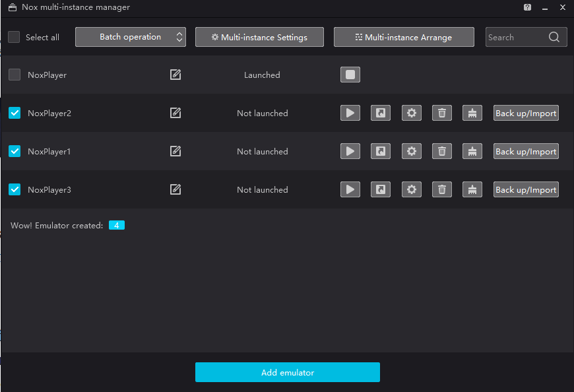Click Back up/Import for NoxPlayer3
The width and height of the screenshot is (574, 392).
(526, 189)
